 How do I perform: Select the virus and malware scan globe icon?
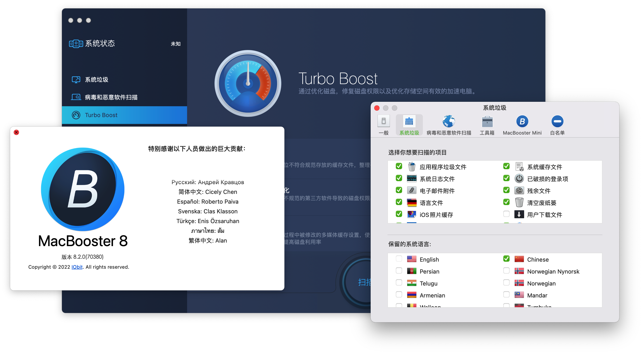[x=448, y=122]
